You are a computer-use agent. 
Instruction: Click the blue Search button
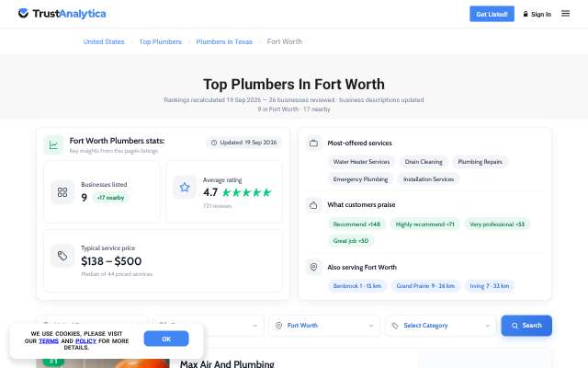click(x=526, y=325)
